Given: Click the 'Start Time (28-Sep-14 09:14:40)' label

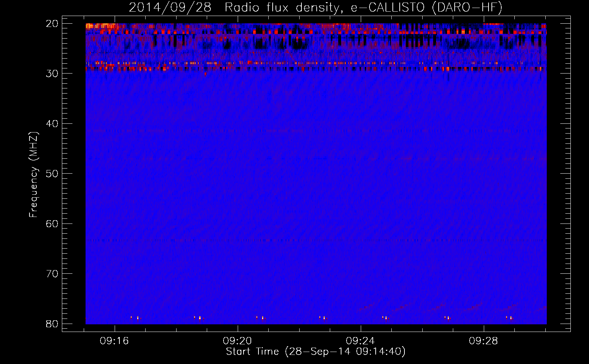Looking at the screenshot, I should pos(316,352).
